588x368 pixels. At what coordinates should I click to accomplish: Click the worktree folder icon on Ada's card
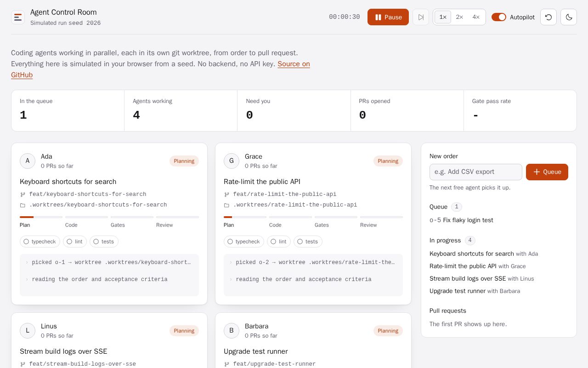[x=23, y=205]
